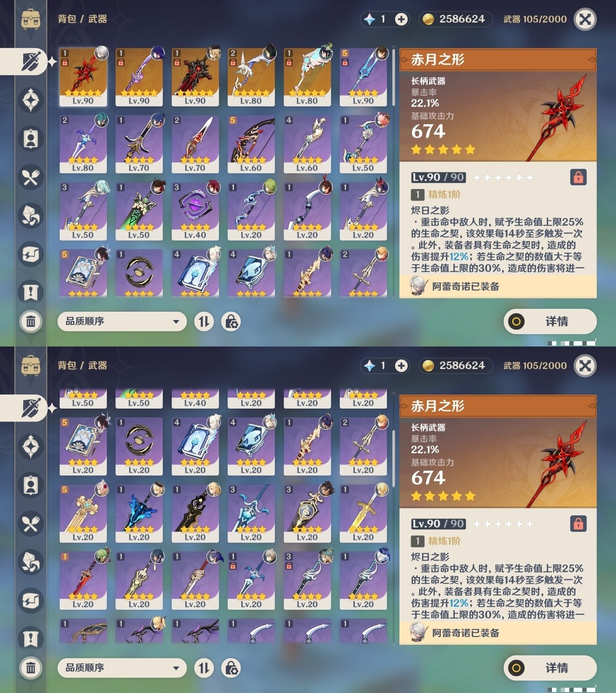Expand the 品质顺序 sort dropdown in the upper screenshot
Image resolution: width=616 pixels, height=693 pixels.
(x=122, y=321)
